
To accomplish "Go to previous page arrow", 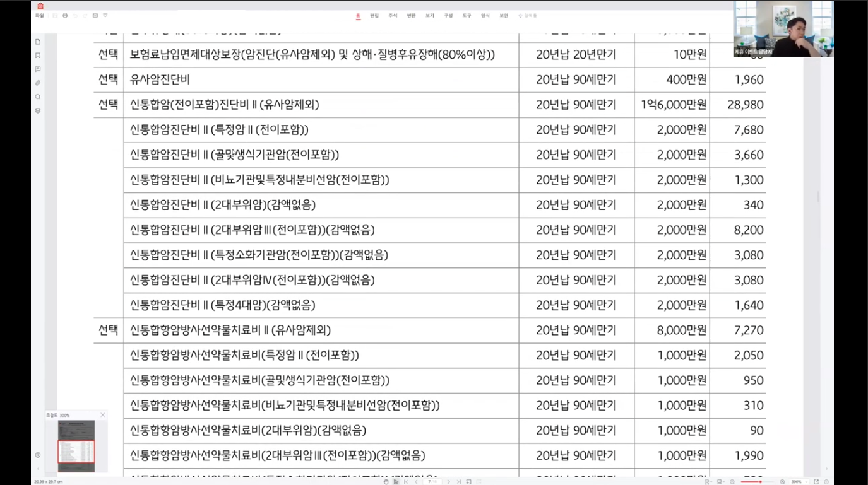I will (x=417, y=481).
